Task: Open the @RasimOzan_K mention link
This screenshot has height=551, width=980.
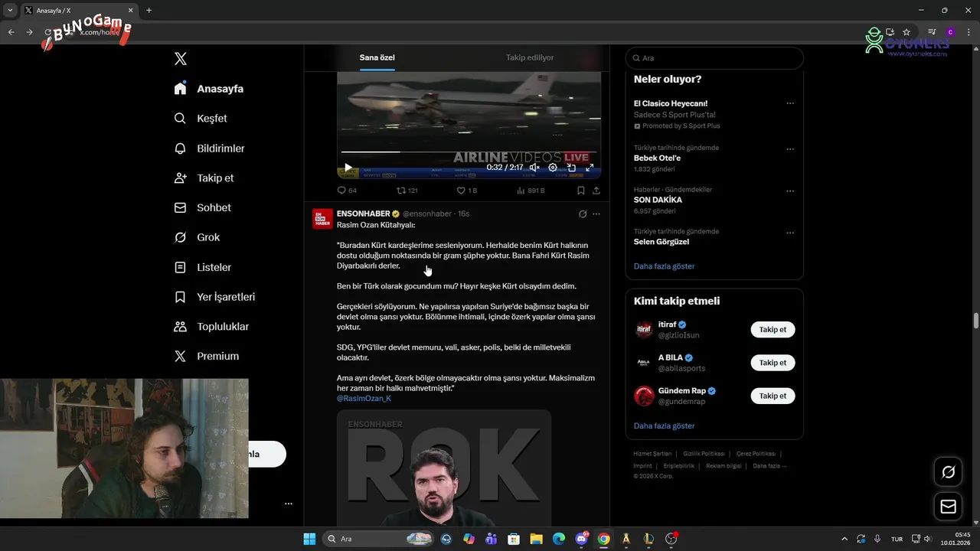Action: pyautogui.click(x=364, y=399)
